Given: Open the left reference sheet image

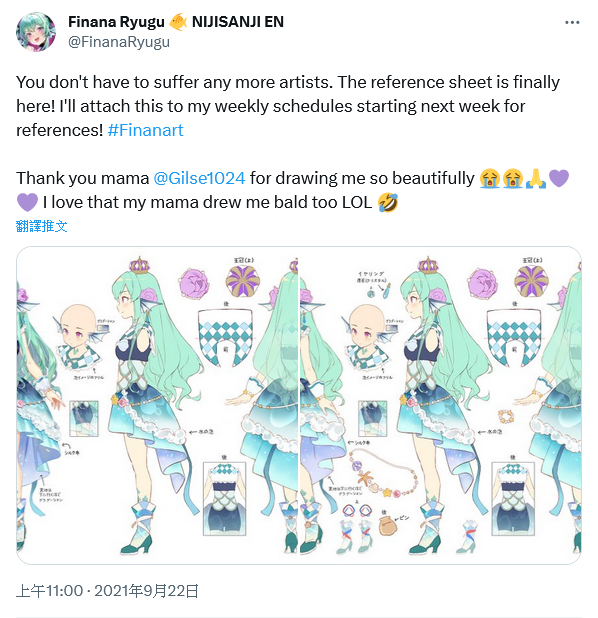Looking at the screenshot, I should click(157, 405).
